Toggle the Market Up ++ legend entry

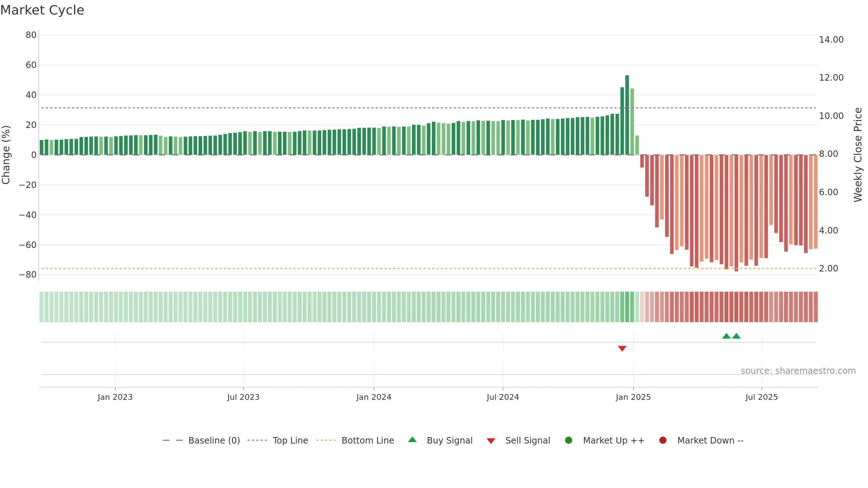pyautogui.click(x=605, y=440)
